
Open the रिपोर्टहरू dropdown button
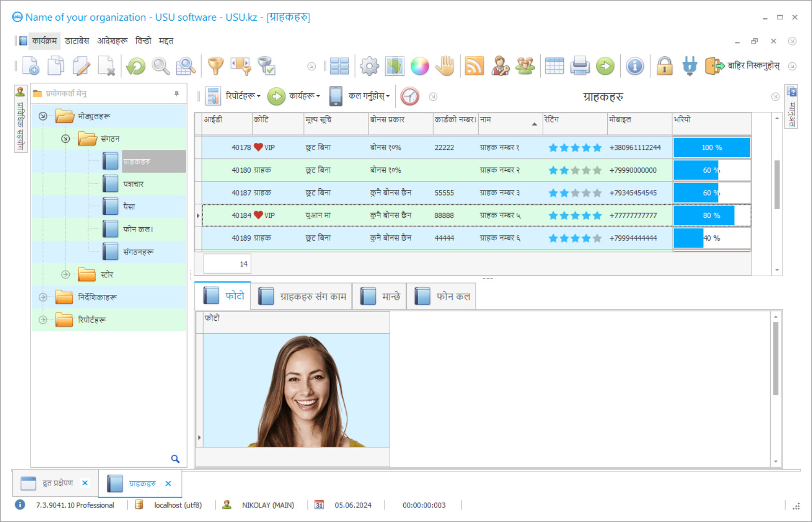click(235, 96)
